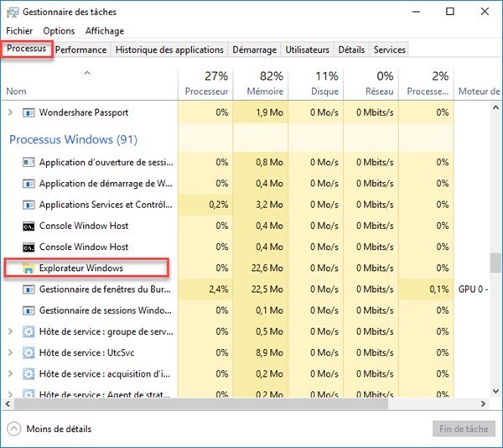Viewport: 503px width, 448px height.
Task: Open the Affichage menu
Action: click(x=105, y=31)
